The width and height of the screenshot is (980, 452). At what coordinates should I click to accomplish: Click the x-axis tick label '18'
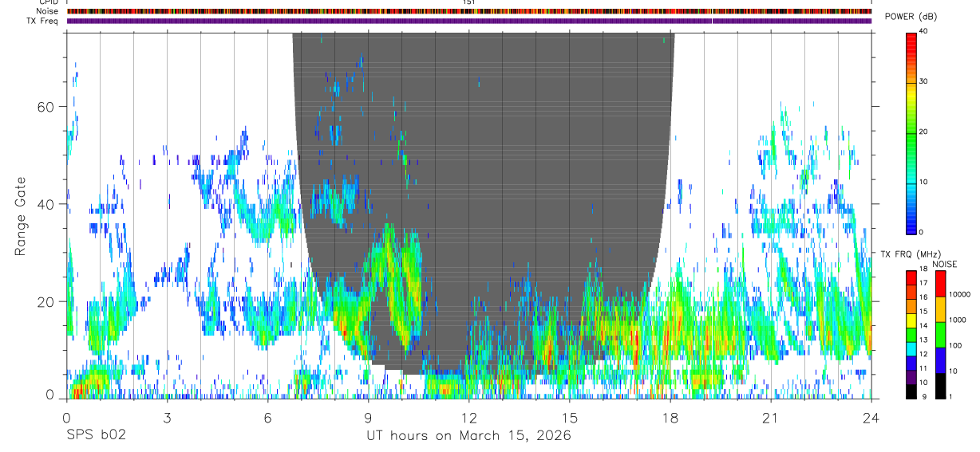[x=670, y=417]
